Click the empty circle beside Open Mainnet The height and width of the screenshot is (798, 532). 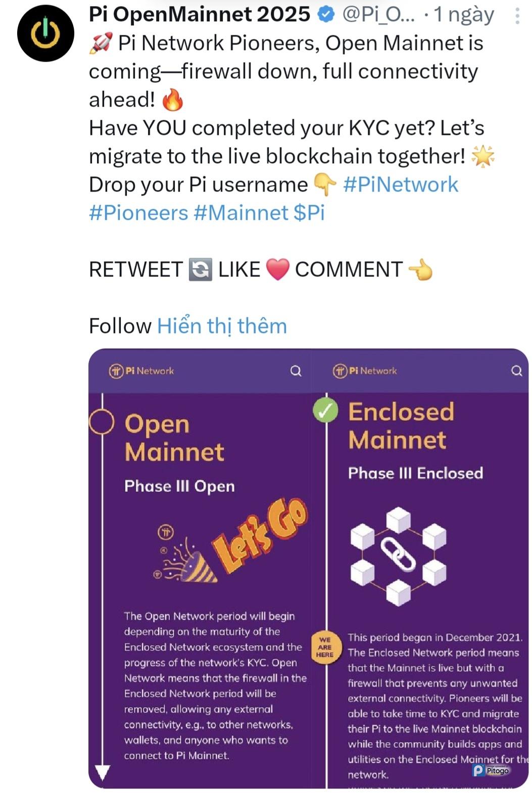click(102, 423)
